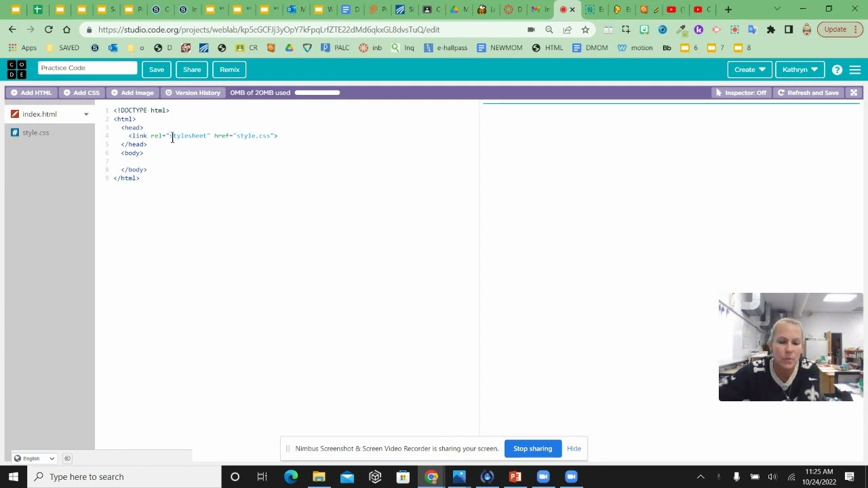Open a new browser tab
The width and height of the screenshot is (868, 488).
coord(728,9)
